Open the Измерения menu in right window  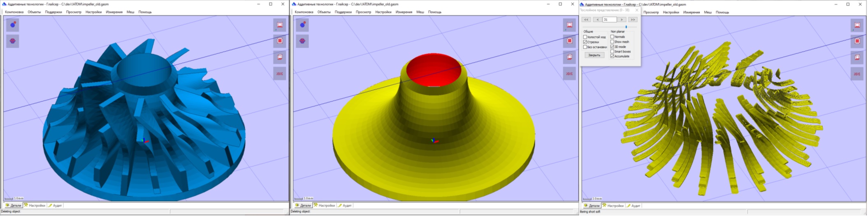(691, 12)
